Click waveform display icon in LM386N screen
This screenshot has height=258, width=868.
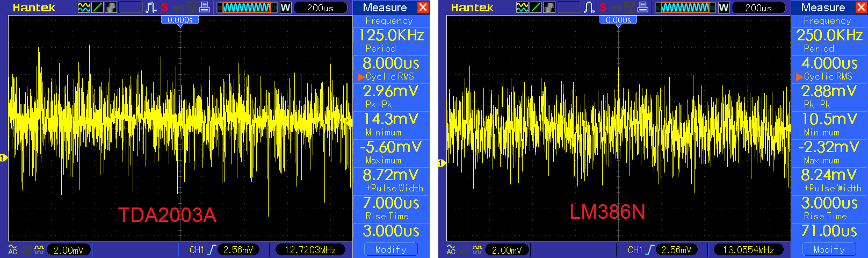(x=523, y=8)
